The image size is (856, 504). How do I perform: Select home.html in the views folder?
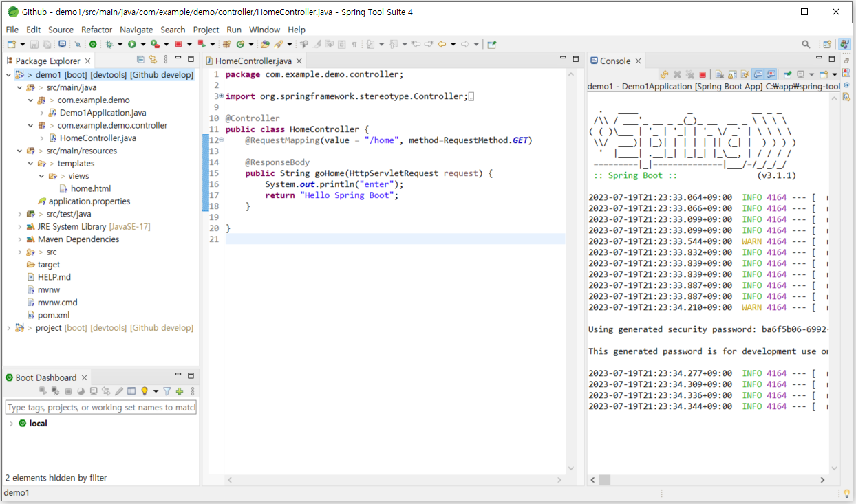click(90, 188)
